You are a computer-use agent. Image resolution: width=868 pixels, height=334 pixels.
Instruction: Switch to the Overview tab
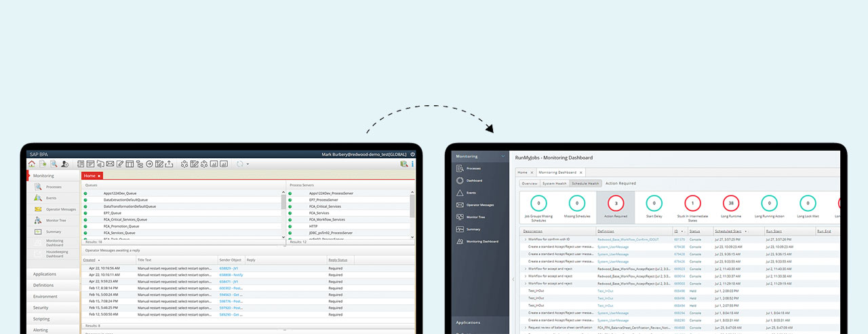click(x=529, y=183)
